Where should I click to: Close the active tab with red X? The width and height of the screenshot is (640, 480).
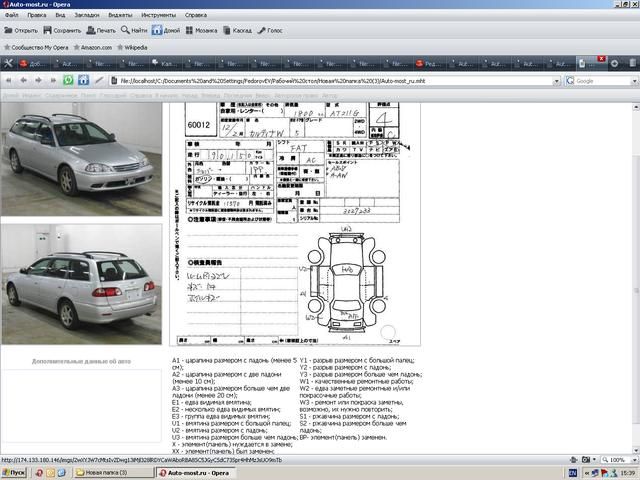point(601,59)
